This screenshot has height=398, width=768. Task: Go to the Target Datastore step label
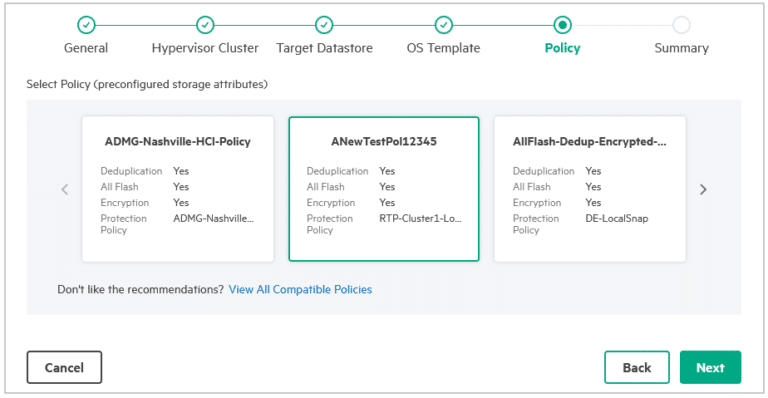(x=324, y=48)
